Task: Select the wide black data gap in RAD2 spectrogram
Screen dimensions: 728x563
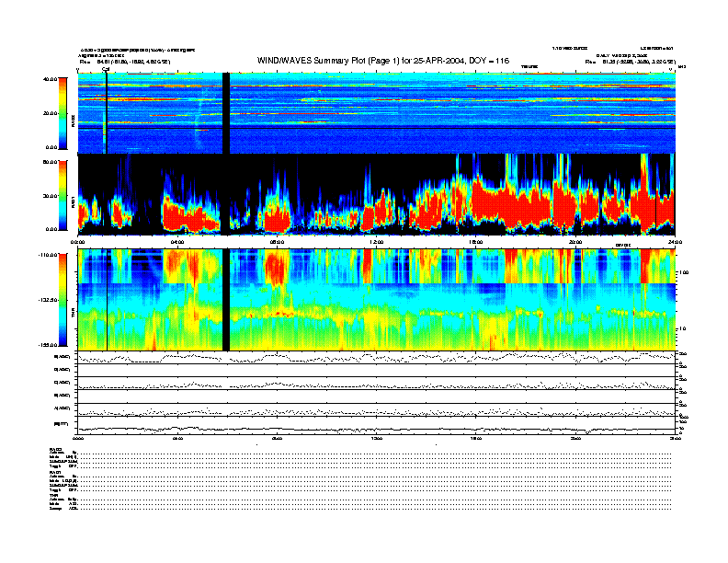Action: click(x=226, y=115)
